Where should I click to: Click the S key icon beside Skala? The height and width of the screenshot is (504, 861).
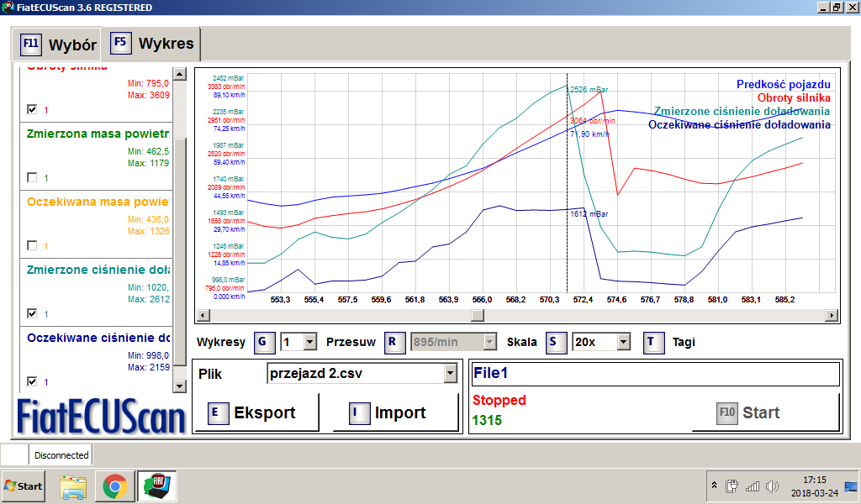point(556,342)
